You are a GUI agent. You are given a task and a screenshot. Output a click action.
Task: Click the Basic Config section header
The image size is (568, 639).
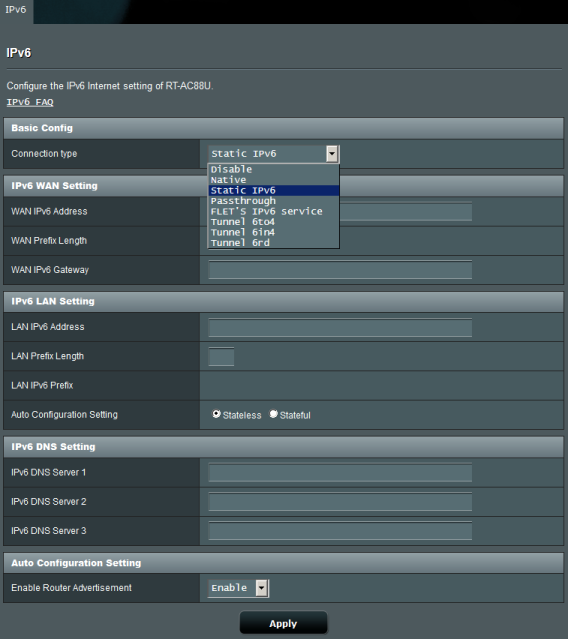click(x=284, y=128)
